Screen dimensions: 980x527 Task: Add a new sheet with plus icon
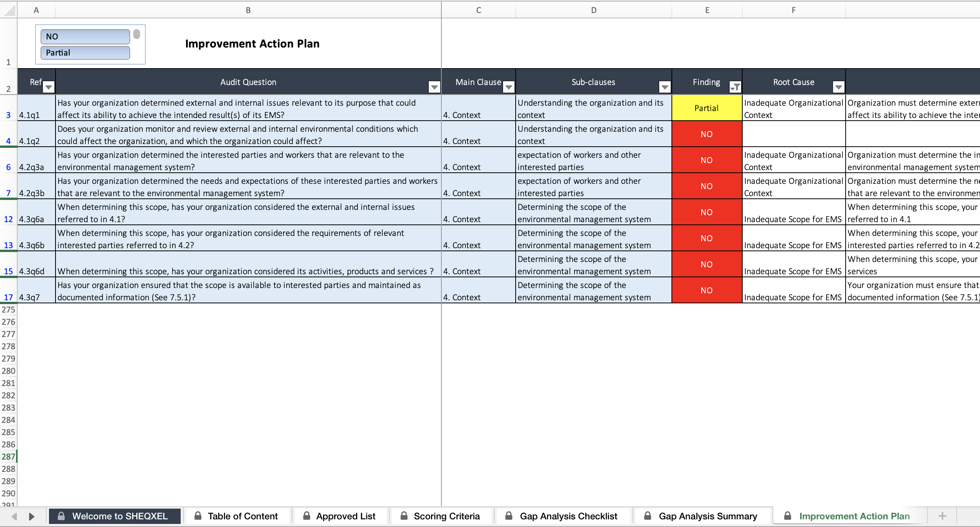click(942, 516)
